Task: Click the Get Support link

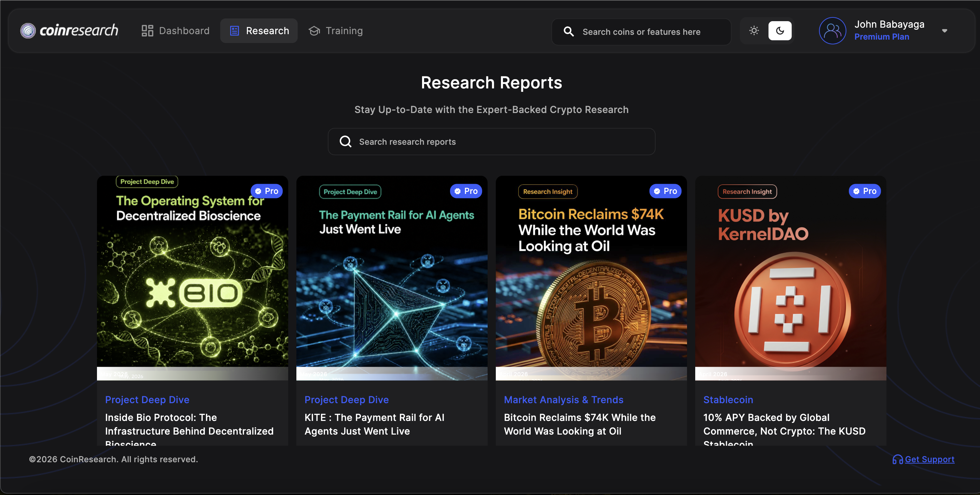Action: tap(929, 459)
